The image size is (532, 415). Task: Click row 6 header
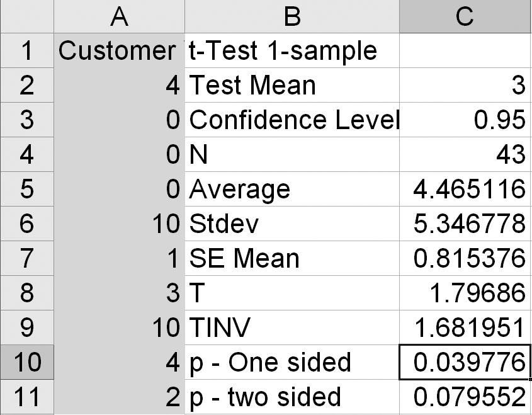pos(26,224)
